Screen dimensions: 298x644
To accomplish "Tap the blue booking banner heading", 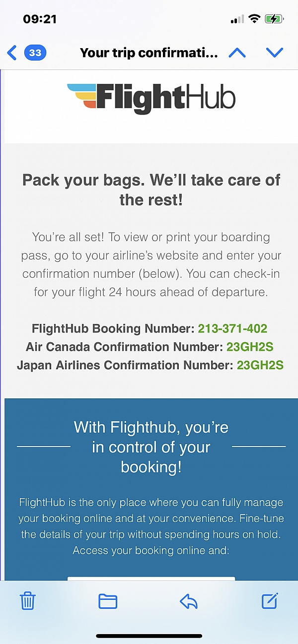I will tap(150, 447).
